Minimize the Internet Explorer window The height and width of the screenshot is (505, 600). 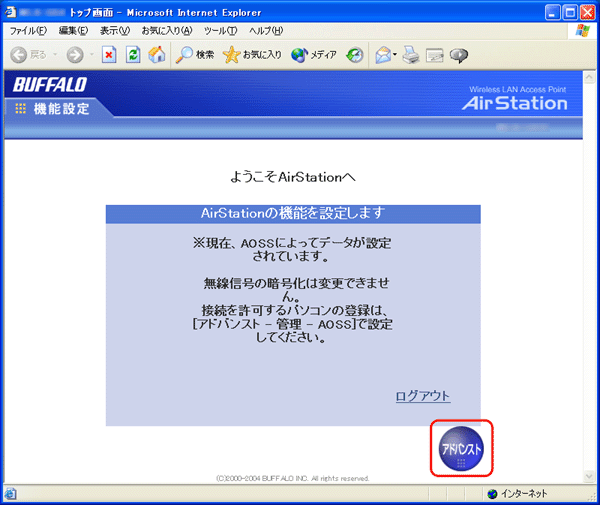coord(552,13)
